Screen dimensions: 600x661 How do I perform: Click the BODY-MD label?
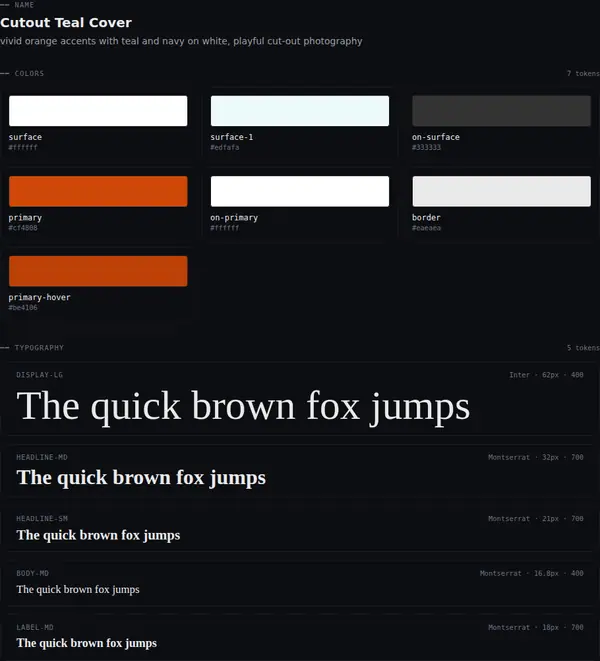[x=32, y=573]
